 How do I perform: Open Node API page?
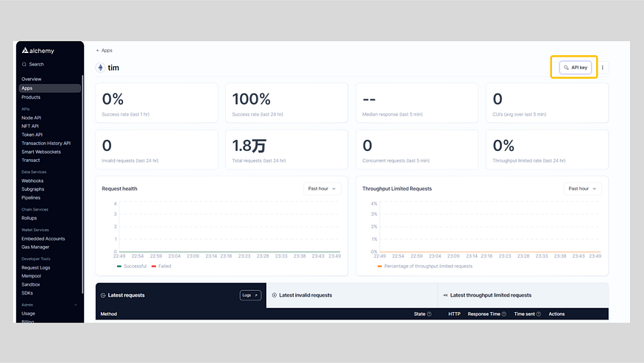(x=31, y=118)
